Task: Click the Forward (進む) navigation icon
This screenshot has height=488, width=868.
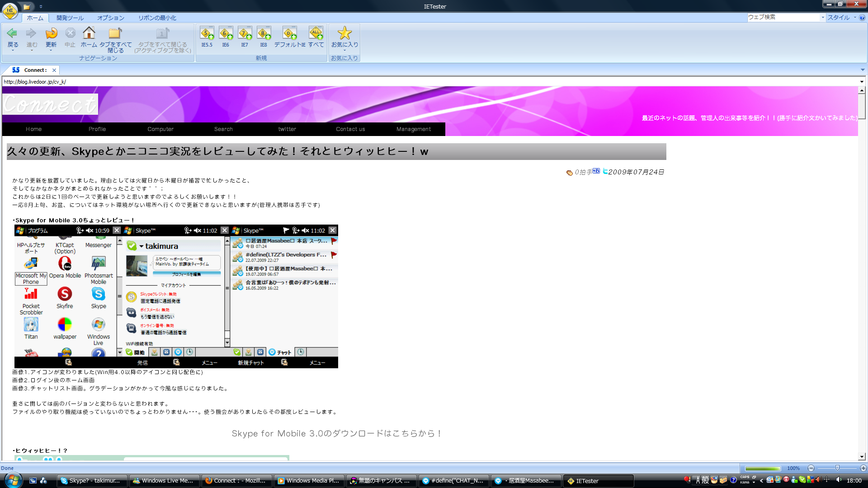Action: (32, 33)
